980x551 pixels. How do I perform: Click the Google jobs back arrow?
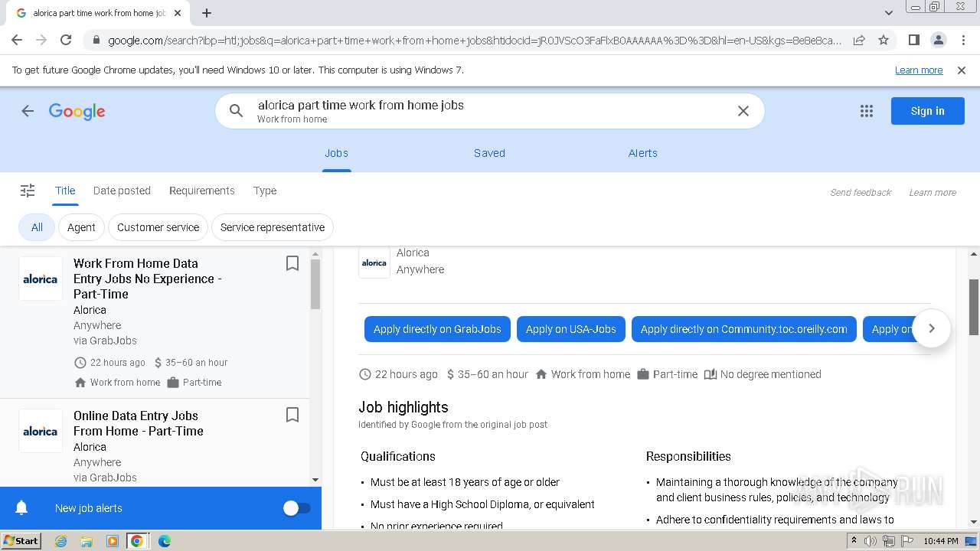coord(28,111)
